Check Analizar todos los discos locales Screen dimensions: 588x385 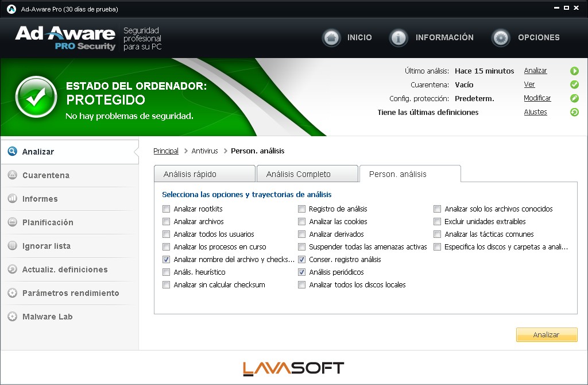coord(301,285)
